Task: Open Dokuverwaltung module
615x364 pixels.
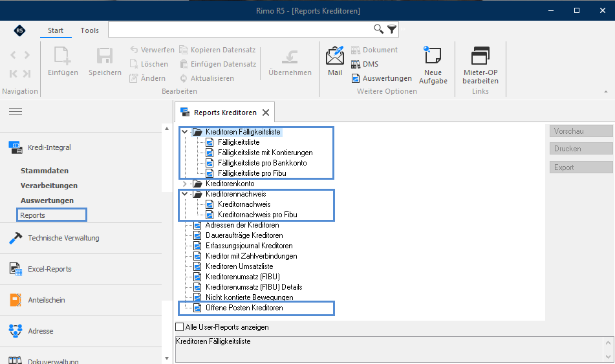Action: pyautogui.click(x=53, y=361)
